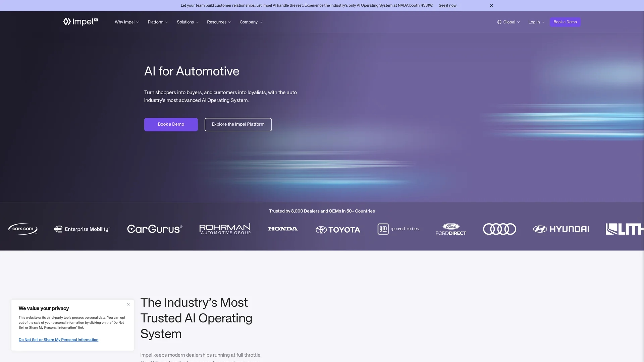Click the Honda logo
Viewport: 644px width, 362px height.
[x=283, y=229]
